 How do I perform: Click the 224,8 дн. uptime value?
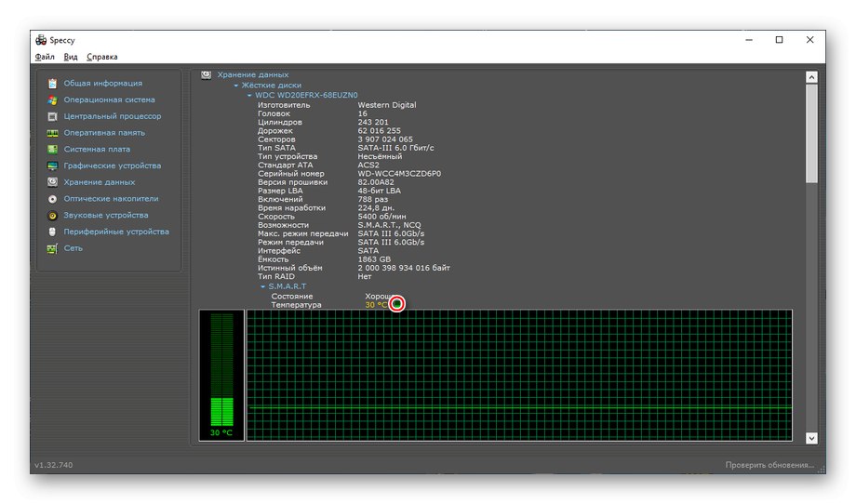pos(376,207)
